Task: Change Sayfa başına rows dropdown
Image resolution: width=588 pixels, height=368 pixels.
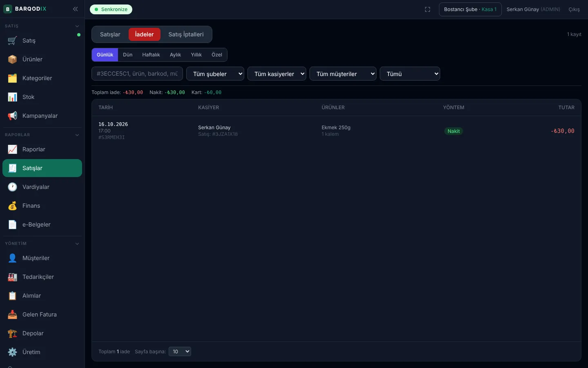Action: (x=180, y=352)
